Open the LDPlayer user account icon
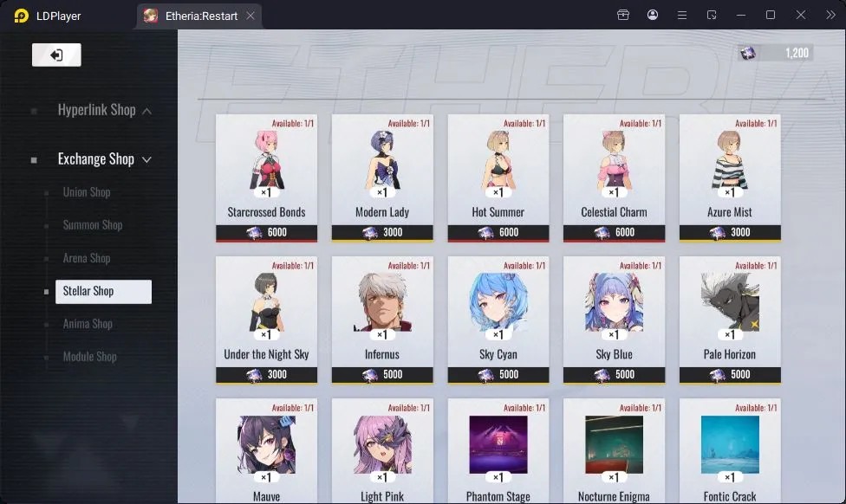The image size is (846, 504). tap(653, 15)
